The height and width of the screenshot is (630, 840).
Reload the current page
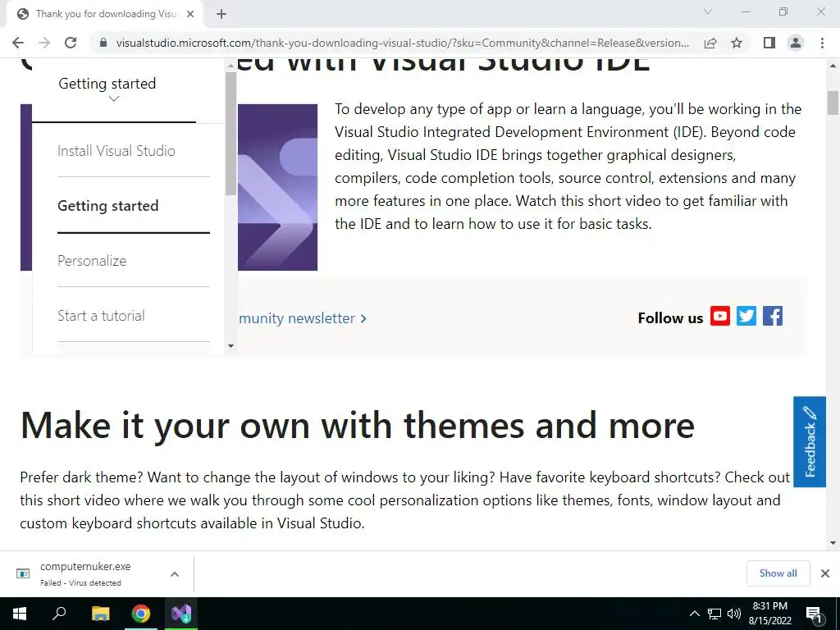coord(71,43)
